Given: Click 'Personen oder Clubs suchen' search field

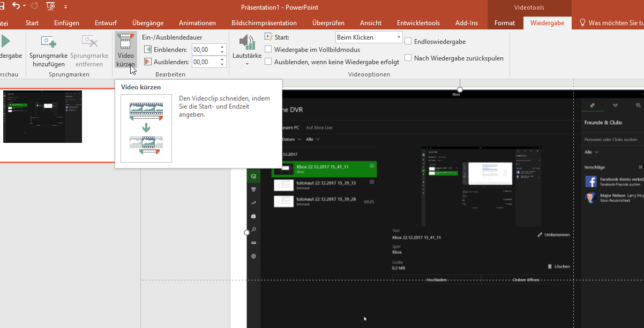Looking at the screenshot, I should click(613, 140).
